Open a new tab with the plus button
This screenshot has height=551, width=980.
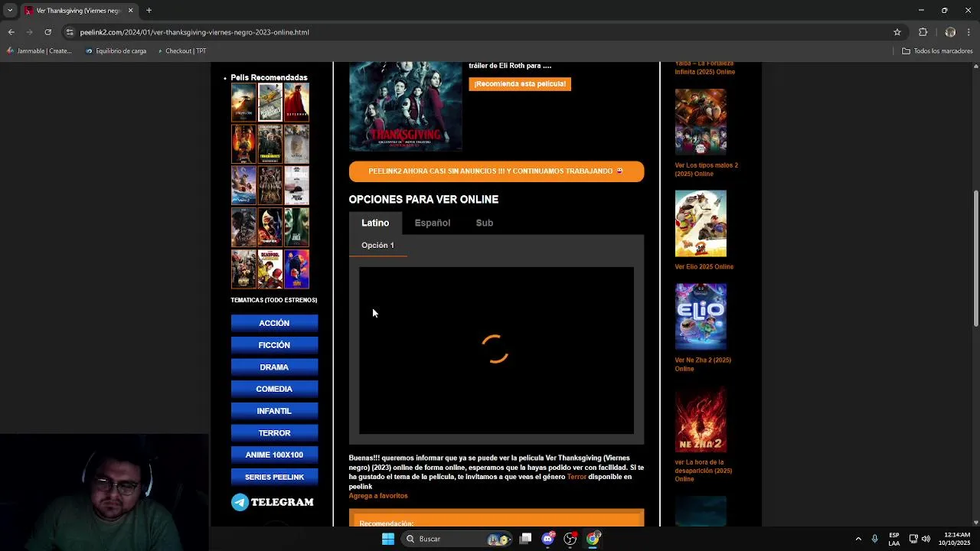pyautogui.click(x=149, y=11)
